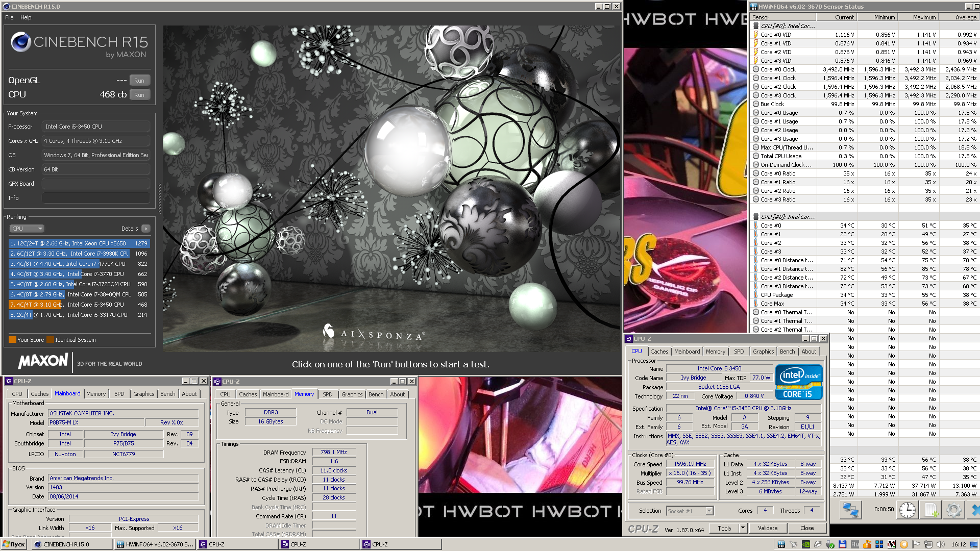Click the MAXON logo at bottom of Cinebench
The height and width of the screenshot is (551, 980).
tap(43, 361)
